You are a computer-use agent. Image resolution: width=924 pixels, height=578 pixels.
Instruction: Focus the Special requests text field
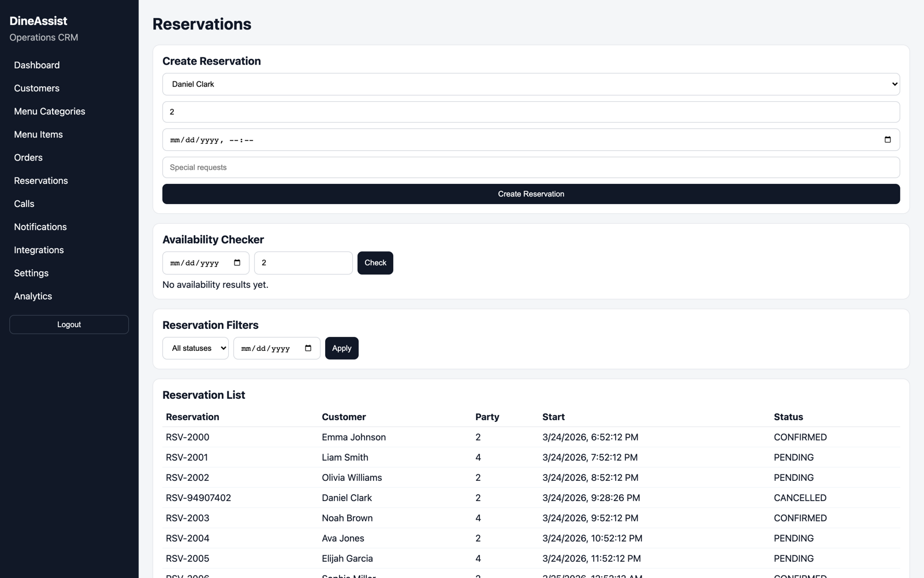coord(531,168)
